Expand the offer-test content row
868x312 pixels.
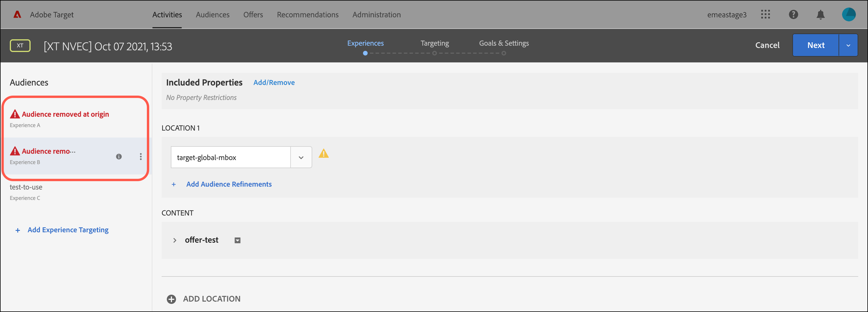175,240
